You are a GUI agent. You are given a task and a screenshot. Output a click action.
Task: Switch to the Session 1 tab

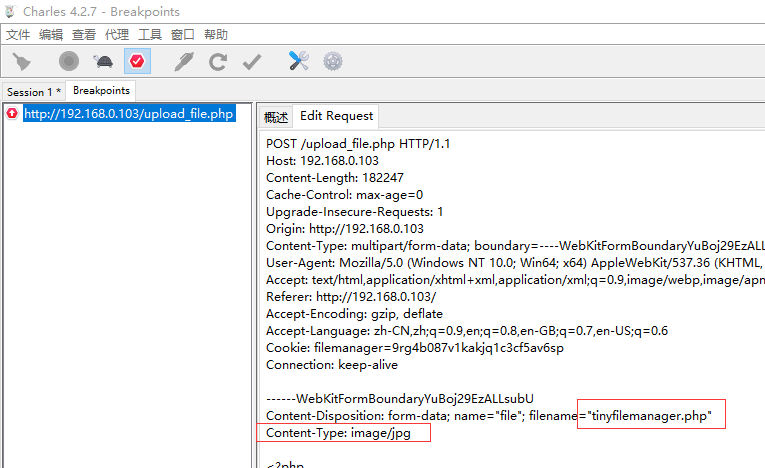point(34,92)
